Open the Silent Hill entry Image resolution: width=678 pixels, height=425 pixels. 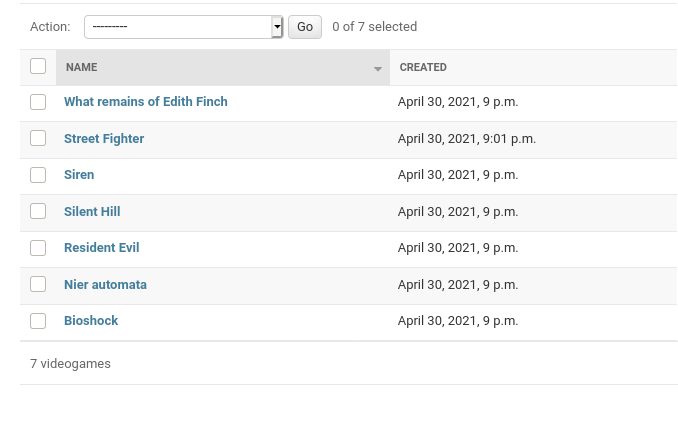[x=92, y=212]
